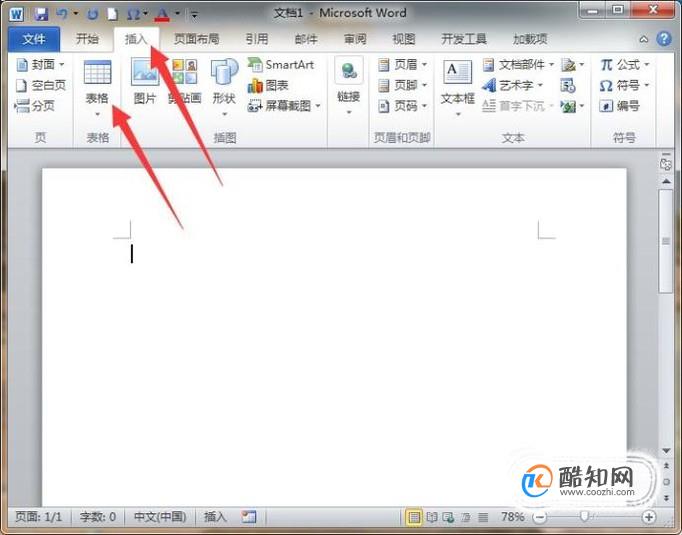The image size is (682, 535).
Task: Switch to the 邮件 (Mailings) tab
Action: [306, 39]
